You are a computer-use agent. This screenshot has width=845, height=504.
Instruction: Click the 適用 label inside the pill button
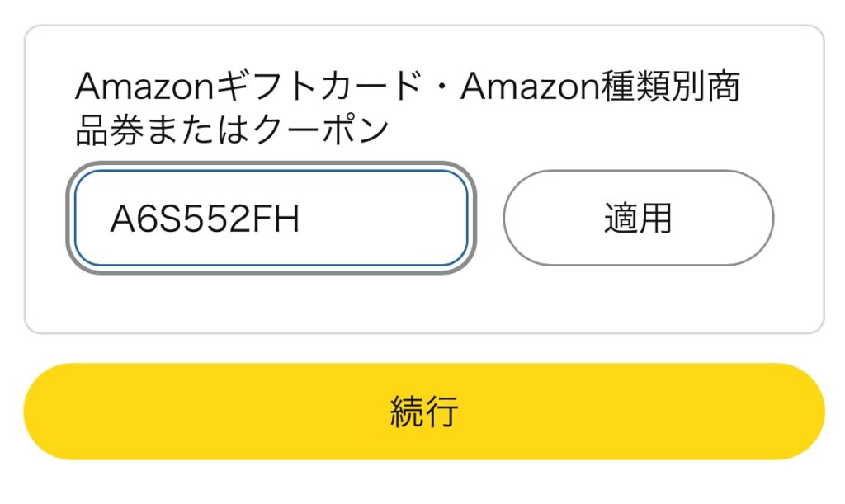click(638, 218)
